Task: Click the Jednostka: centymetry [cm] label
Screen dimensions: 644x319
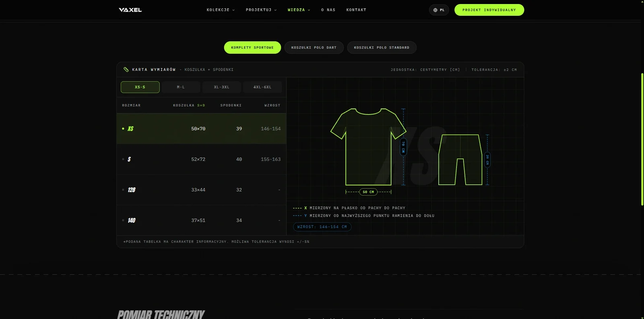Action: [x=425, y=70]
